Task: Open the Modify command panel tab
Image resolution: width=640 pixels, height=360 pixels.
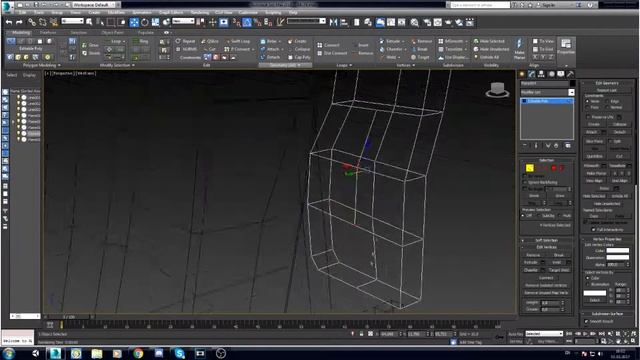Action: (x=531, y=74)
